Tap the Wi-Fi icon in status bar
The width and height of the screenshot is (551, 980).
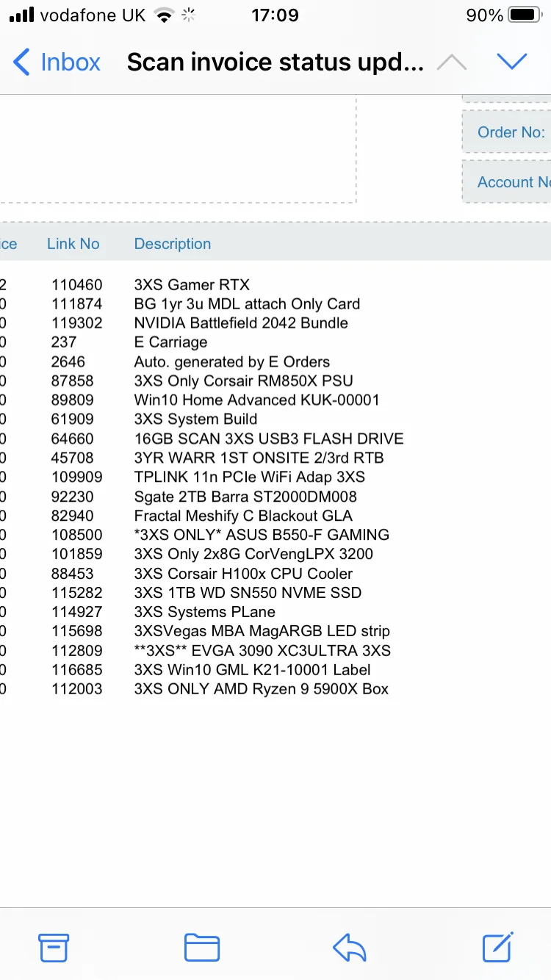tap(165, 15)
